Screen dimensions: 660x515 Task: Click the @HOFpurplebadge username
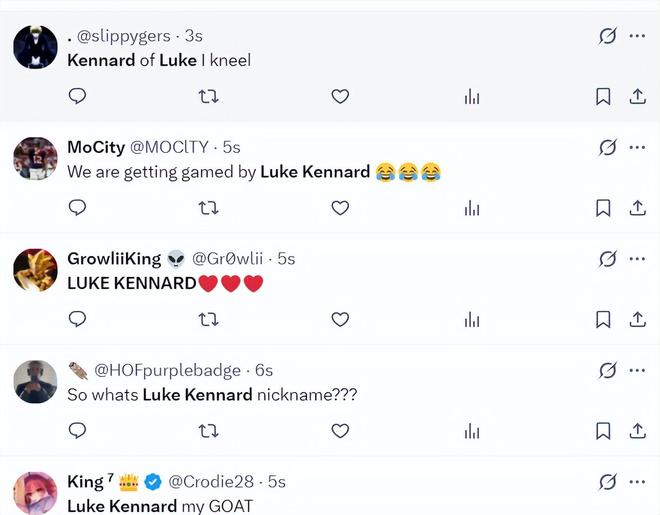click(x=167, y=370)
